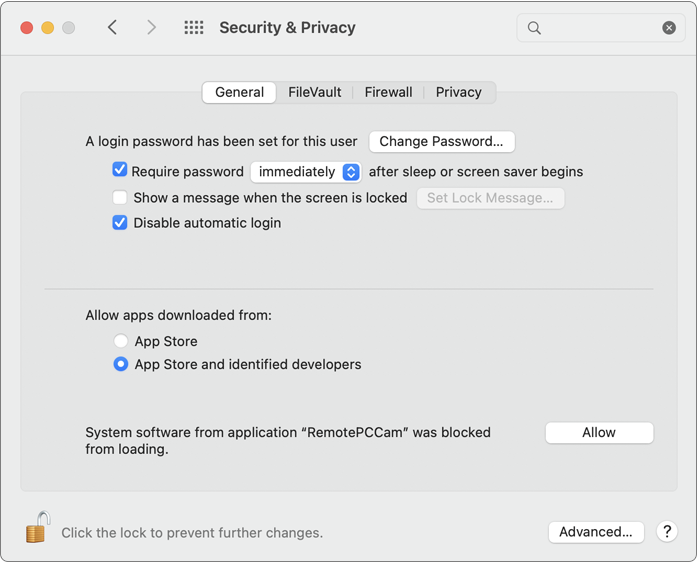The image size is (698, 563).
Task: Toggle Disable automatic login checkbox
Action: click(120, 223)
